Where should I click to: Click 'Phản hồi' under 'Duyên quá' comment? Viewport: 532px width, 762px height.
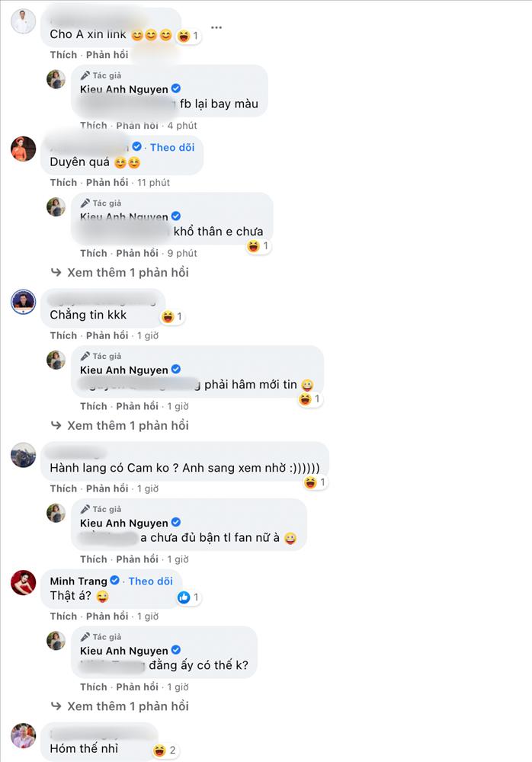click(x=107, y=183)
